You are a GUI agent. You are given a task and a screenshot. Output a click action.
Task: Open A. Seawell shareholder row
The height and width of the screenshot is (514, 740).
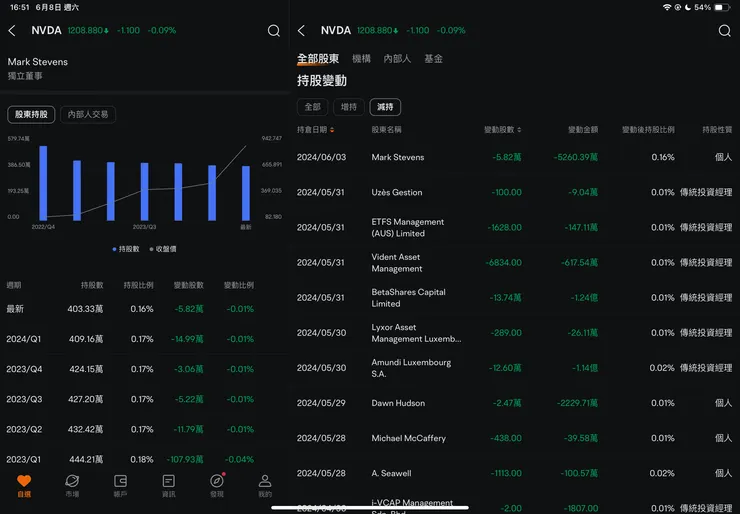tap(514, 473)
